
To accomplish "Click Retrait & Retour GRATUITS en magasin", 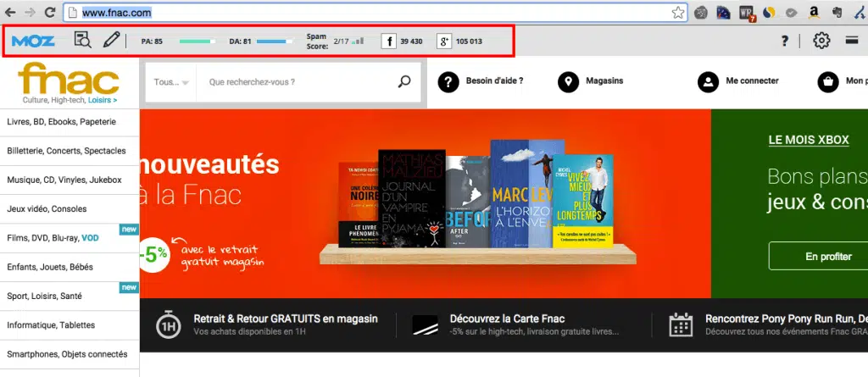I will pyautogui.click(x=286, y=319).
